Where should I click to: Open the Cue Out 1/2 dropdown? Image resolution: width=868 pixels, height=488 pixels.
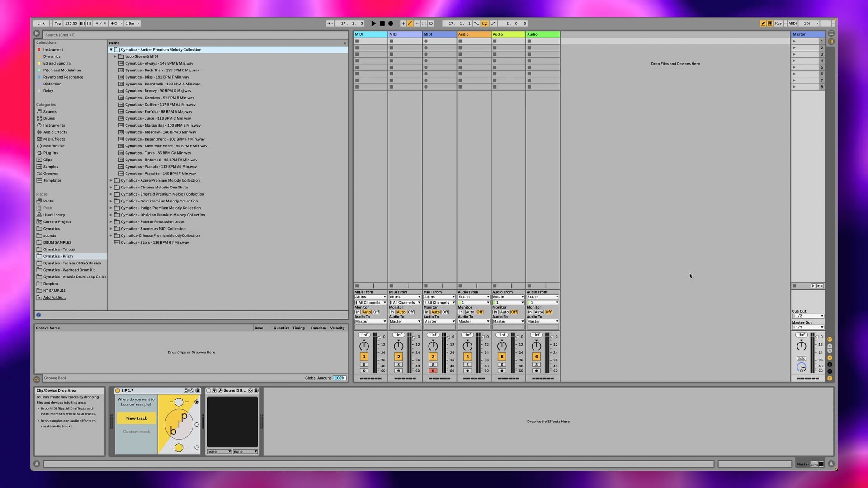pos(808,316)
